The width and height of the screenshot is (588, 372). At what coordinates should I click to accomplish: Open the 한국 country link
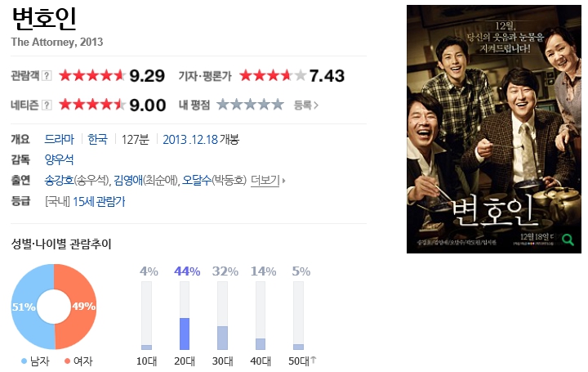(97, 139)
